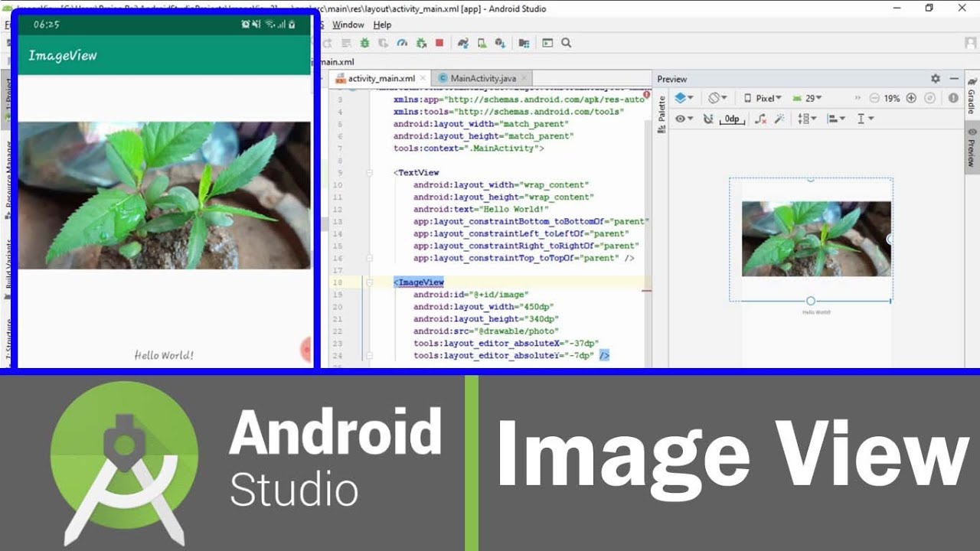Open the Resource Manager side tab
Image resolution: width=980 pixels, height=551 pixels.
point(7,180)
